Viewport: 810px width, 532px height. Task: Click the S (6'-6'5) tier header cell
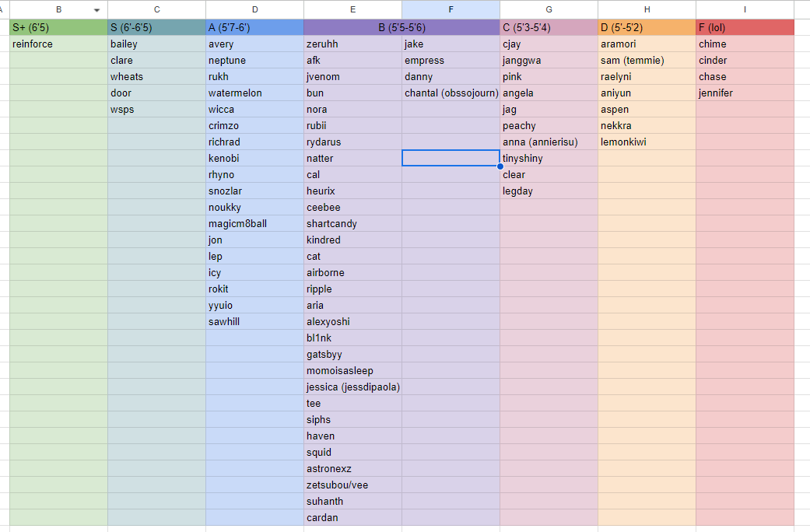(156, 27)
